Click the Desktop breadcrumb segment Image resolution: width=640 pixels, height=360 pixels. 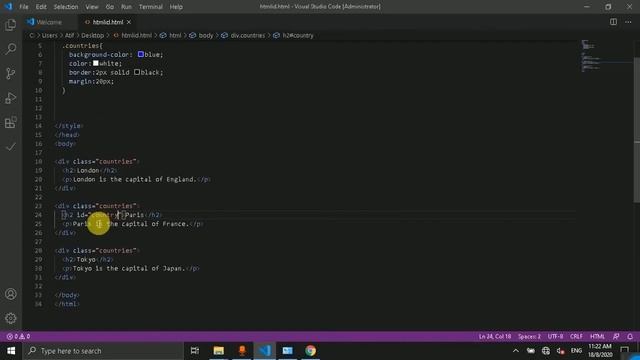[92, 36]
